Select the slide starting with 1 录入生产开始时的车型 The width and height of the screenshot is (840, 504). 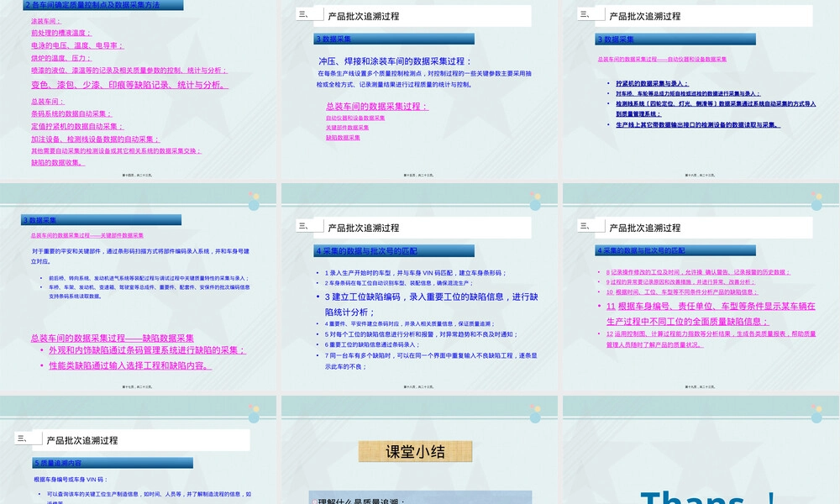click(419, 287)
